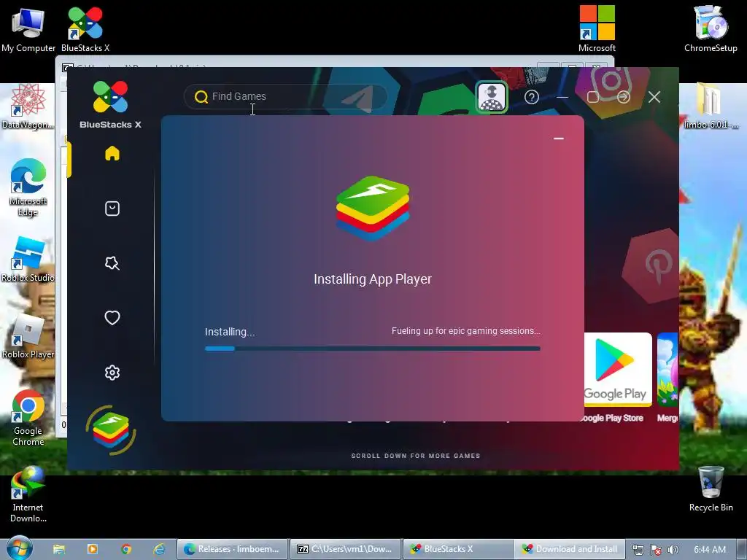Click the App Player launcher icon in sidebar

(111, 430)
